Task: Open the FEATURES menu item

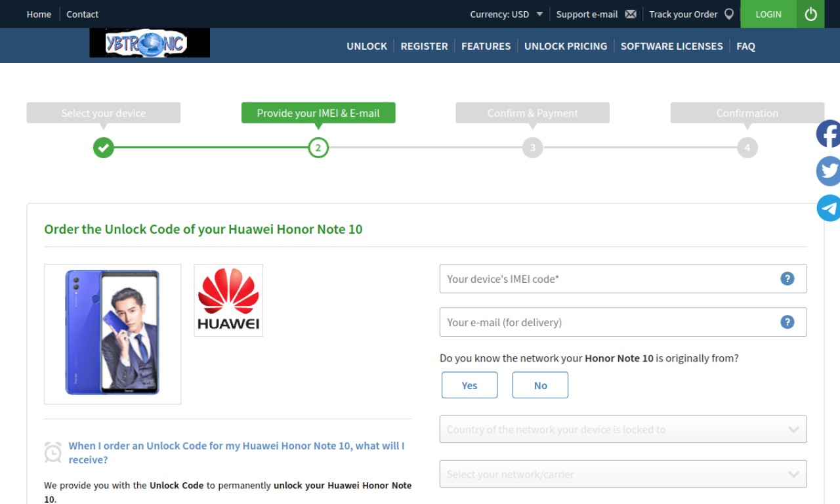Action: click(486, 46)
